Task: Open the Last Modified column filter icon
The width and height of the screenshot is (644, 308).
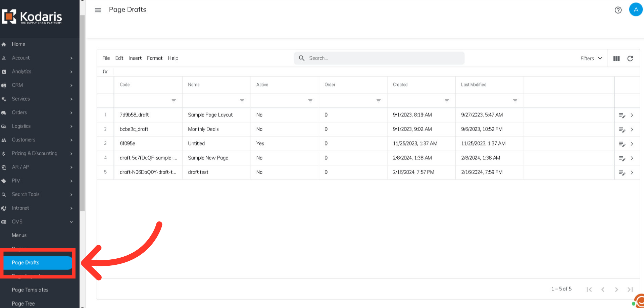Action: tap(515, 101)
